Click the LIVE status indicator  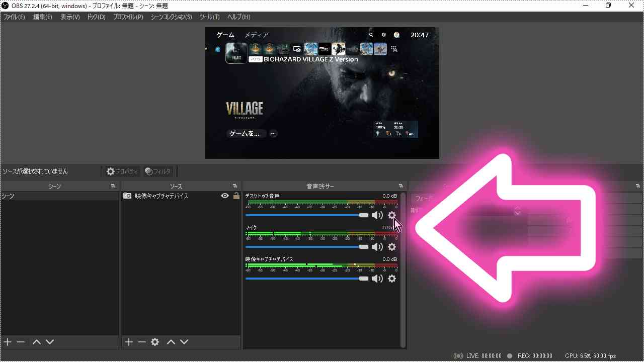pyautogui.click(x=477, y=356)
